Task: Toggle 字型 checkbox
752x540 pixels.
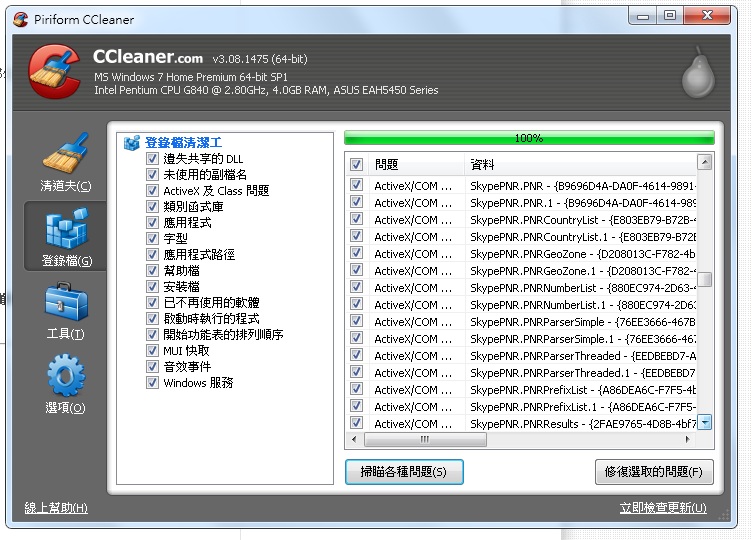Action: [x=152, y=238]
